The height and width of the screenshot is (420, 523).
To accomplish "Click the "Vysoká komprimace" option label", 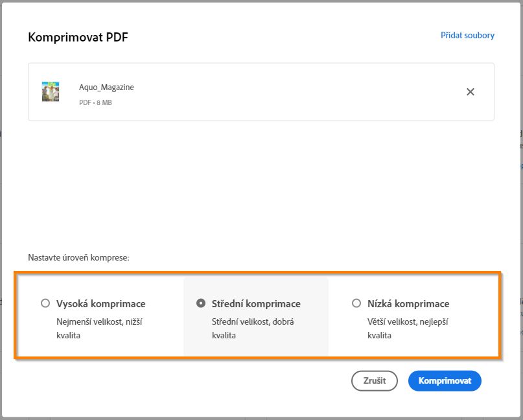I will [x=100, y=303].
